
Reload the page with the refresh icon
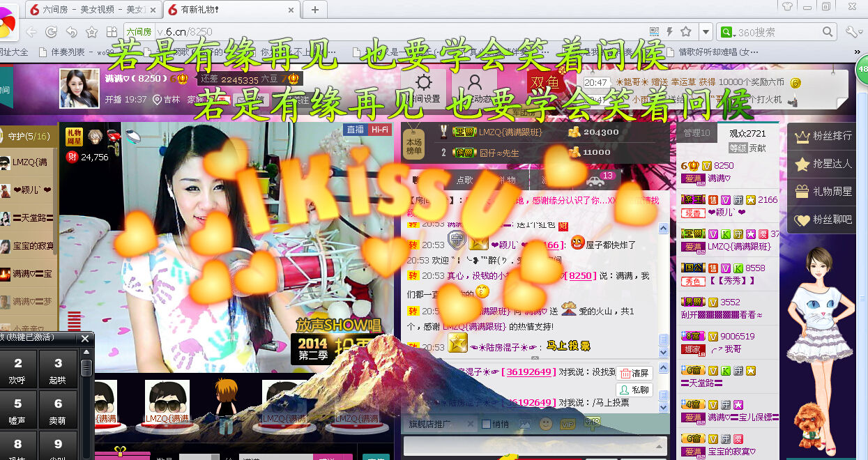(51, 32)
